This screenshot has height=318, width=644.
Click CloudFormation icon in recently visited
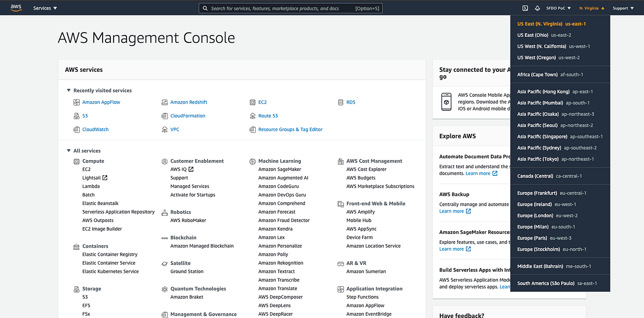(165, 116)
